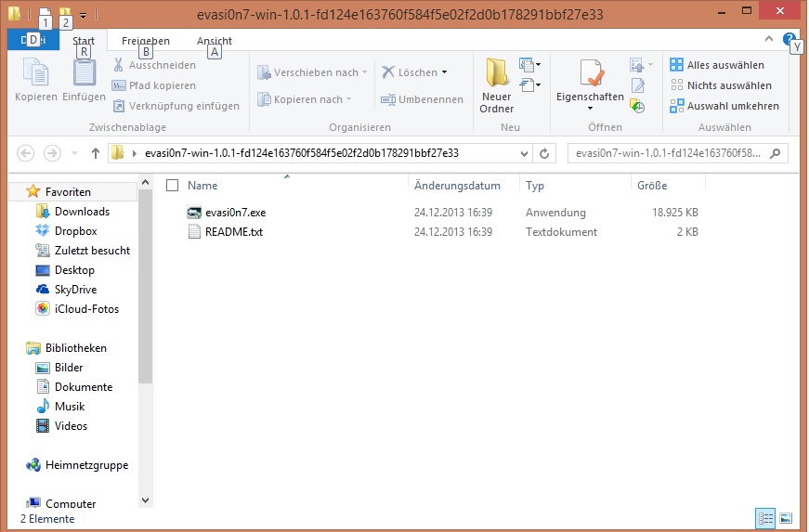The height and width of the screenshot is (532, 809).
Task: Click the back navigation arrow
Action: (25, 153)
